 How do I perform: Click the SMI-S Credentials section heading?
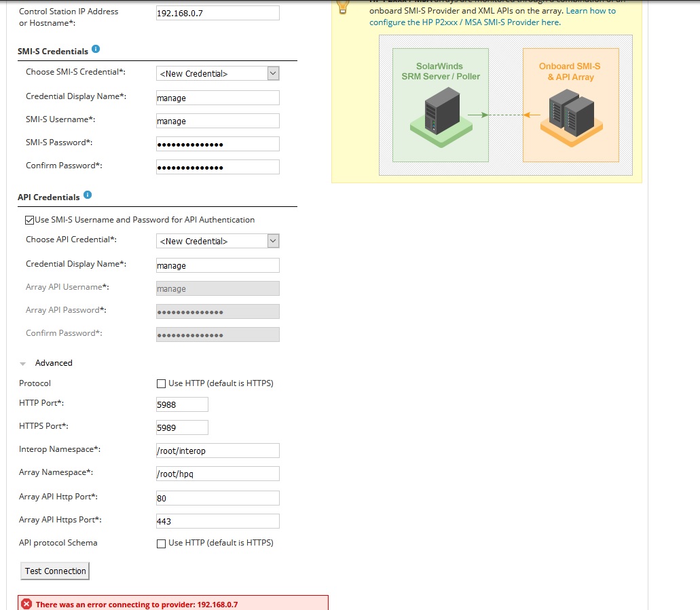click(53, 52)
